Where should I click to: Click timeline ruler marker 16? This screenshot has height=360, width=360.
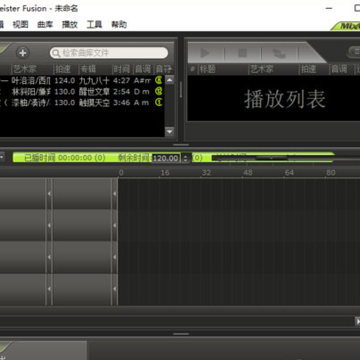click(x=165, y=173)
